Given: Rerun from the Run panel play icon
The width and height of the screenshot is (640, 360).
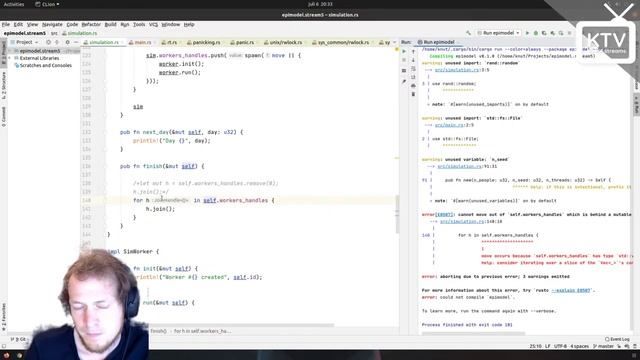Looking at the screenshot, I should 404,51.
